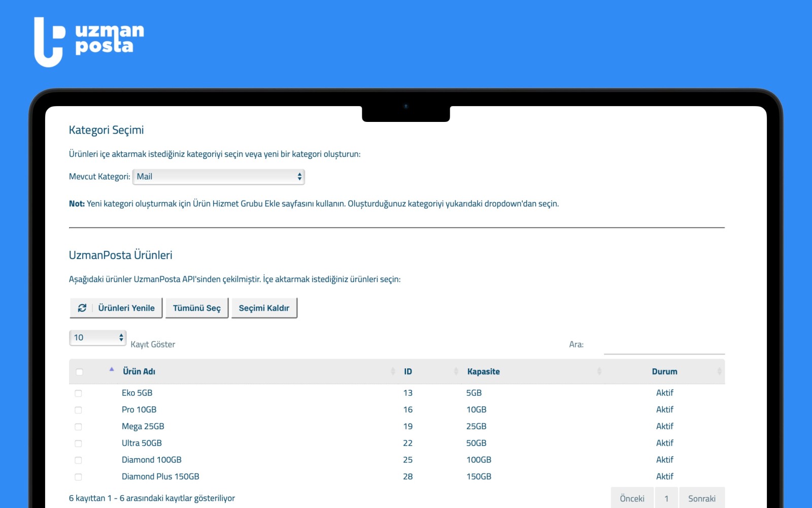Screen dimensions: 812x508
Task: Click the Ürün Adı sort arrow icon
Action: tap(112, 370)
